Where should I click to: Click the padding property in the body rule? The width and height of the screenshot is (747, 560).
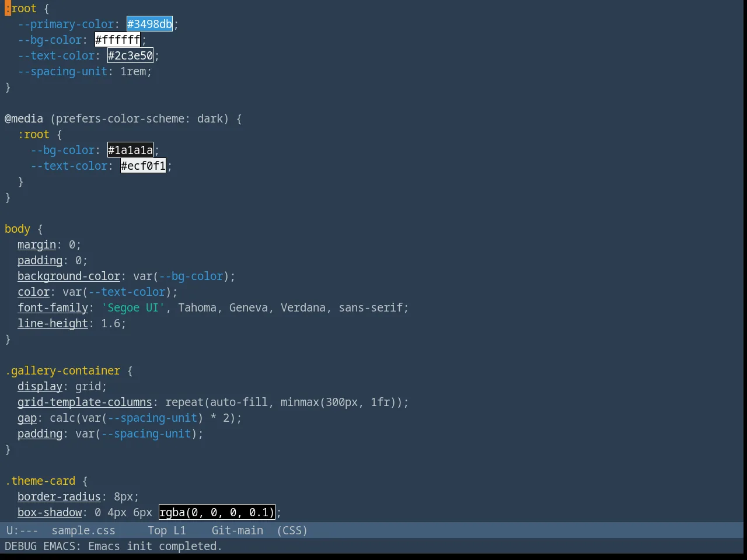click(x=40, y=260)
